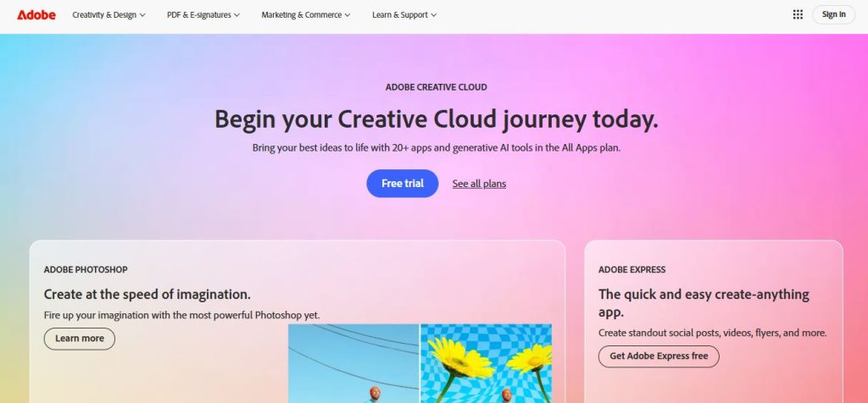Open the app switcher grid icon
This screenshot has width=868, height=403.
[798, 15]
